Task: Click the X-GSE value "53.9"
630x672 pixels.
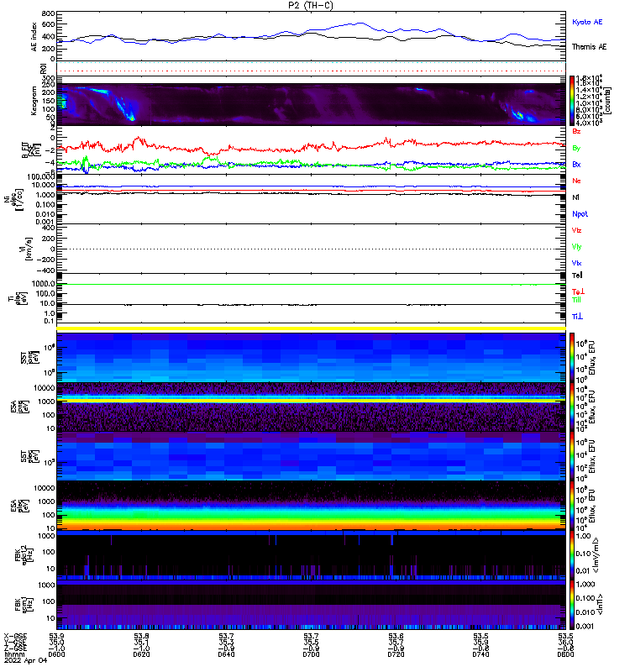Action: [x=56, y=636]
